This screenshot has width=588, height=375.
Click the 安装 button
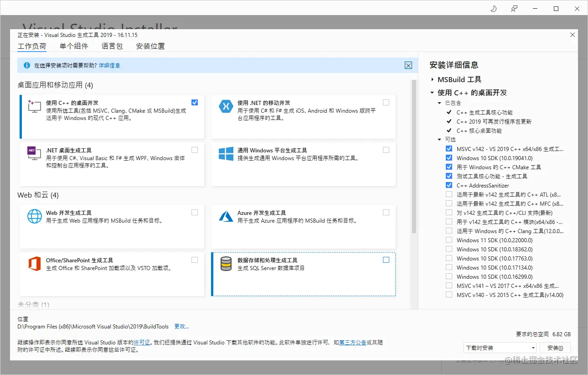point(554,348)
